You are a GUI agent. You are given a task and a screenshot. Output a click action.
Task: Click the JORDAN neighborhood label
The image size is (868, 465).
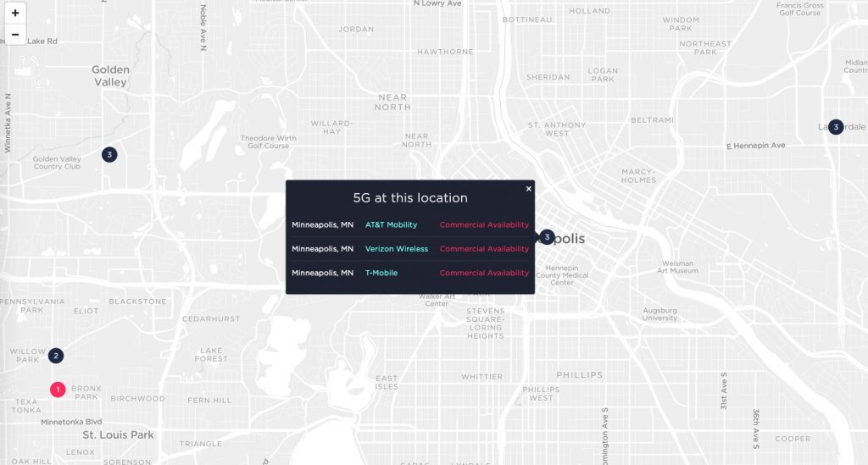point(356,29)
